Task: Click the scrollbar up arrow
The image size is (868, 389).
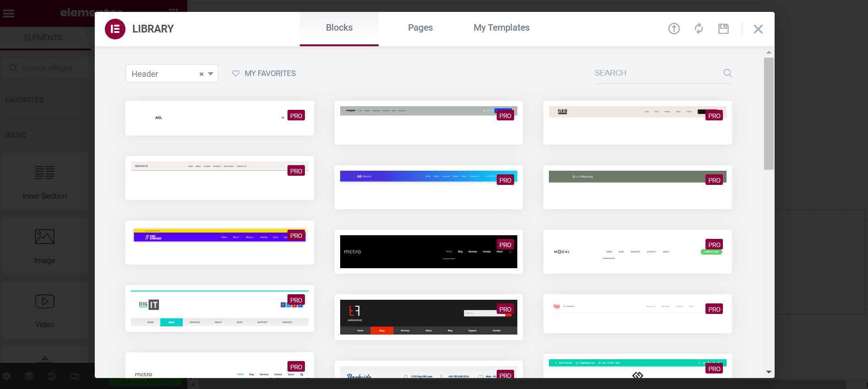Action: (769, 52)
